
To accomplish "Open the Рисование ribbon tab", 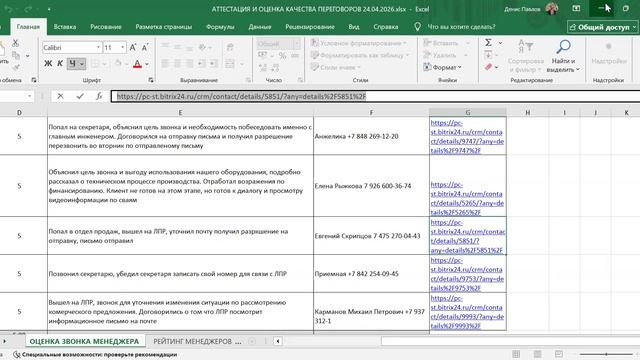I will pos(106,27).
